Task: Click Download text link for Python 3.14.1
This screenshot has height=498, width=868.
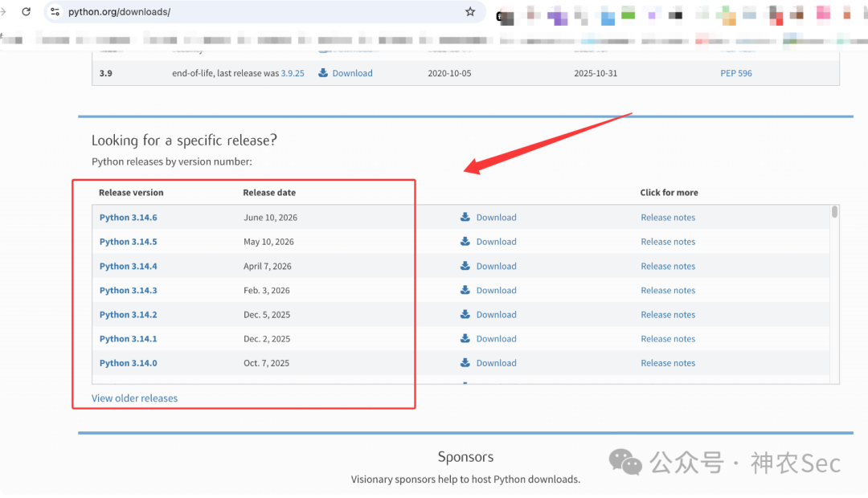Action: tap(497, 339)
